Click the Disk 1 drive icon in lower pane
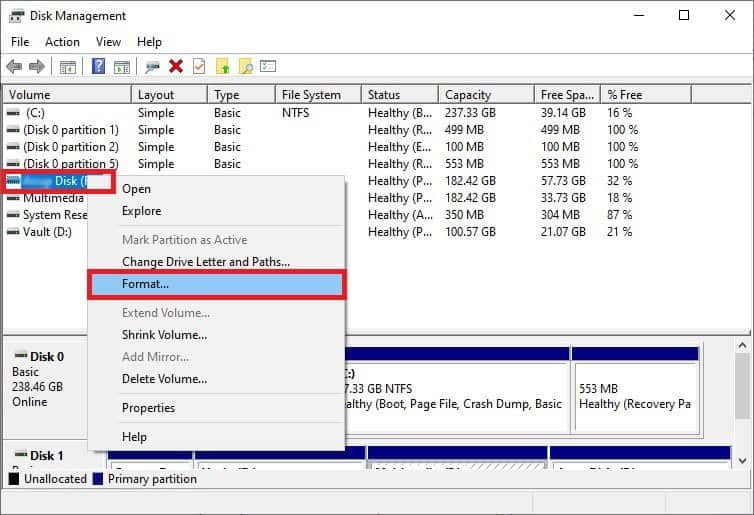 [x=21, y=454]
